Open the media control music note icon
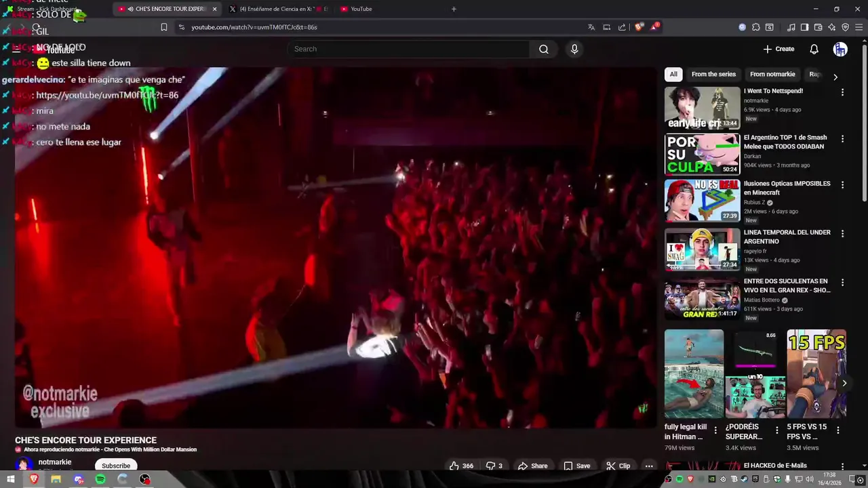Screen dimensions: 868x488 [791, 27]
